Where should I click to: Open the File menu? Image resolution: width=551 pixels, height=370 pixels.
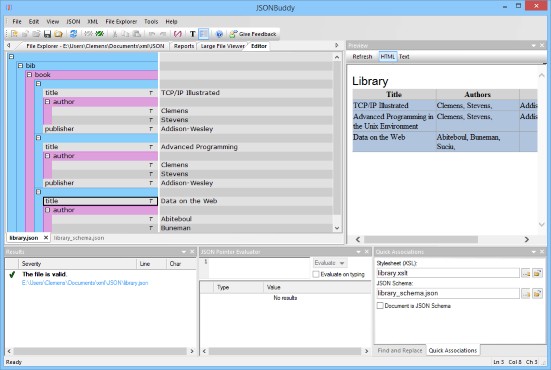[17, 22]
